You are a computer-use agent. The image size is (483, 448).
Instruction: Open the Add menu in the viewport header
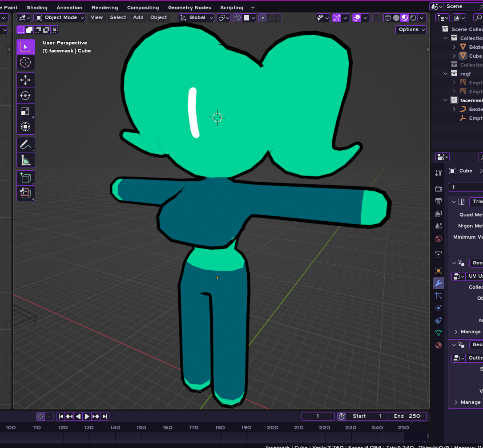tap(138, 18)
